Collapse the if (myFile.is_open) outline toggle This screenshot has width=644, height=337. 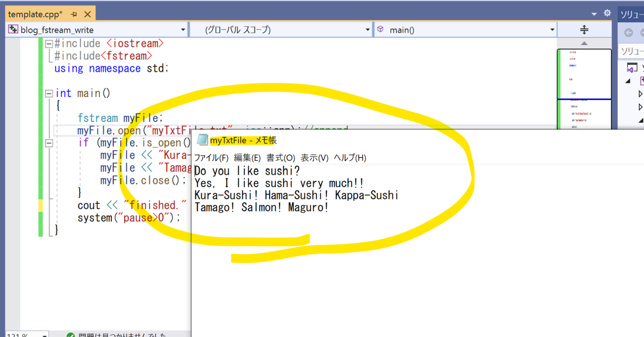pos(49,143)
